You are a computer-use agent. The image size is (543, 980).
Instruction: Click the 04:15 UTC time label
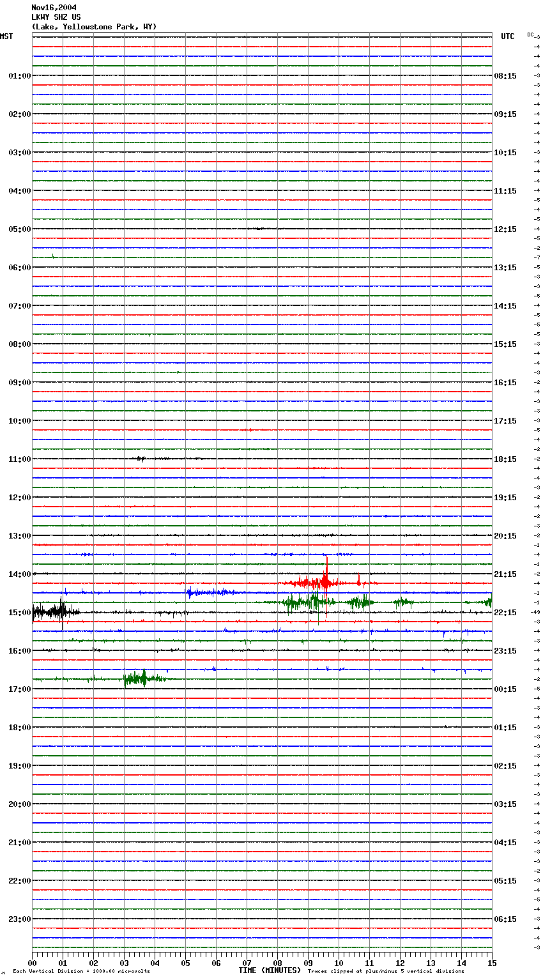coord(505,843)
